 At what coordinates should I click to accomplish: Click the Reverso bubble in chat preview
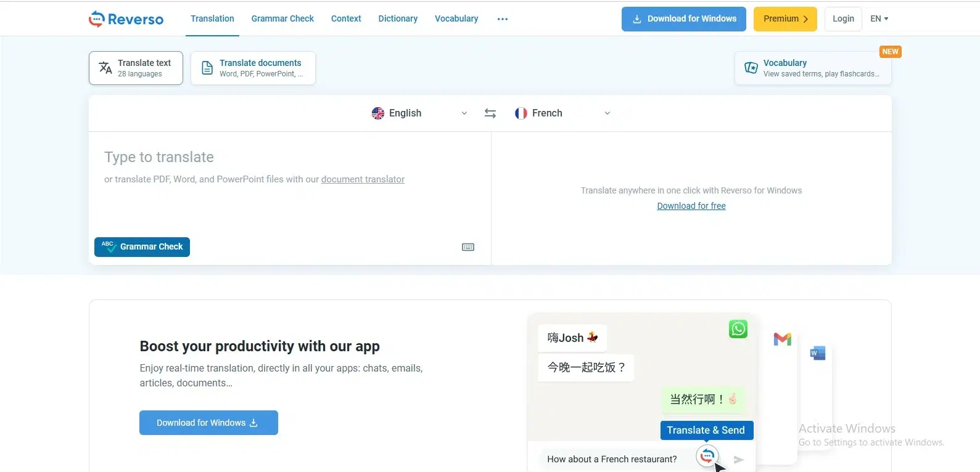pyautogui.click(x=707, y=456)
